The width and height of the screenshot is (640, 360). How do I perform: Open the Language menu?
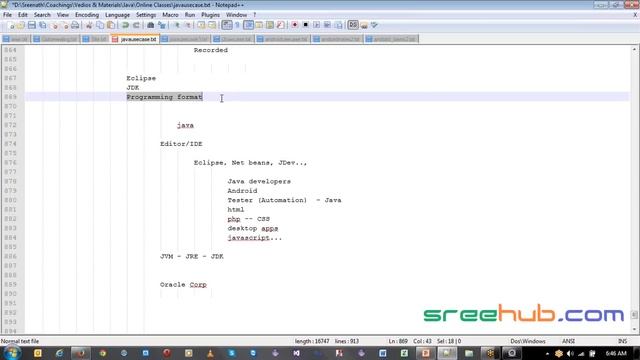117,15
